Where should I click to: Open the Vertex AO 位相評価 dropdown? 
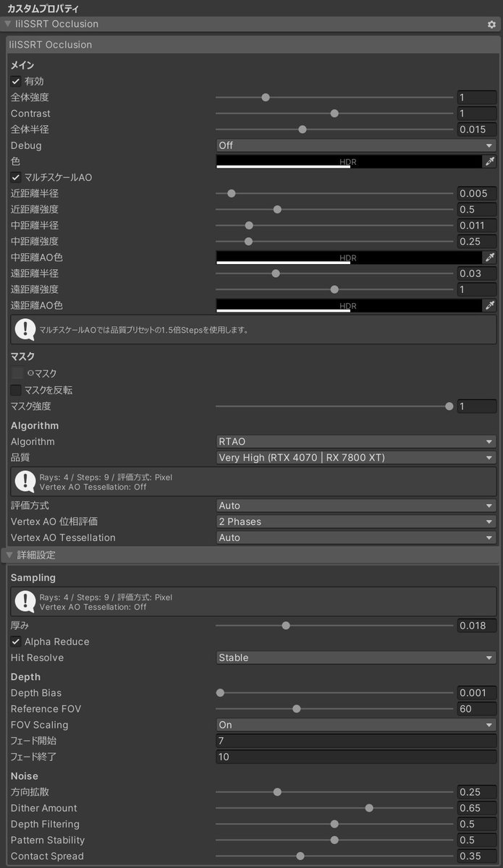[356, 522]
